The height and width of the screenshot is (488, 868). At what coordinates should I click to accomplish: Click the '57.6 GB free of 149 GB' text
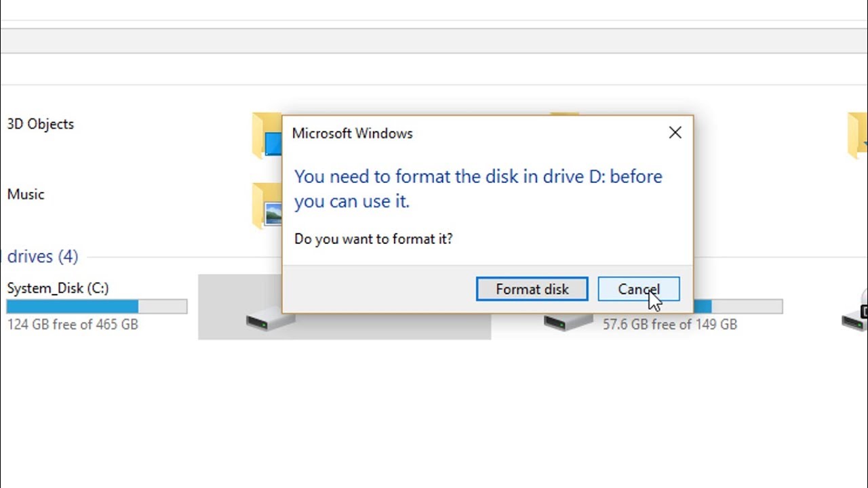pos(670,325)
